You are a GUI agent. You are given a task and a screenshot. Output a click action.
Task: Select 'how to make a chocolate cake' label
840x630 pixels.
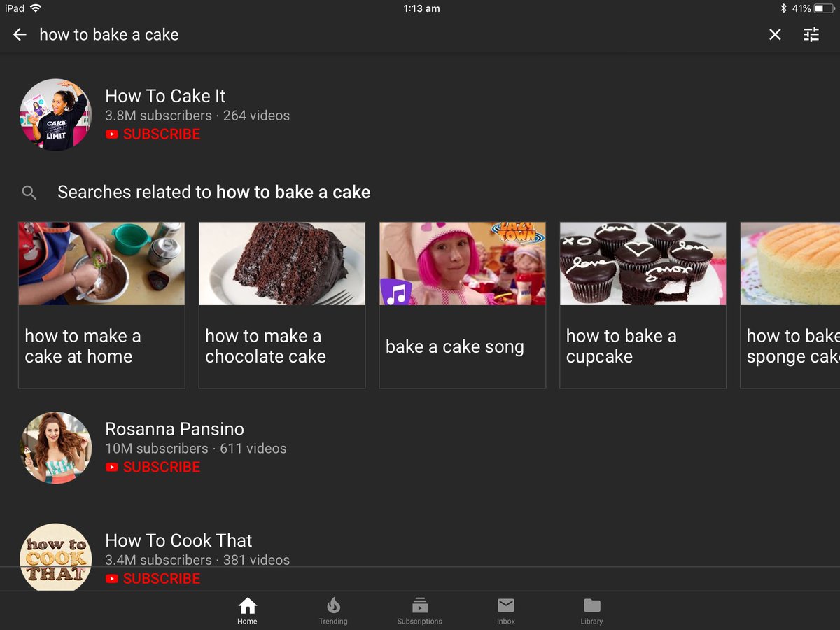click(265, 346)
